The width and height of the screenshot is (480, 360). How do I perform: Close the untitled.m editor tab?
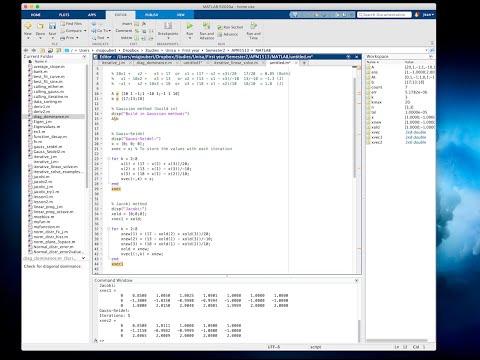click(x=296, y=63)
